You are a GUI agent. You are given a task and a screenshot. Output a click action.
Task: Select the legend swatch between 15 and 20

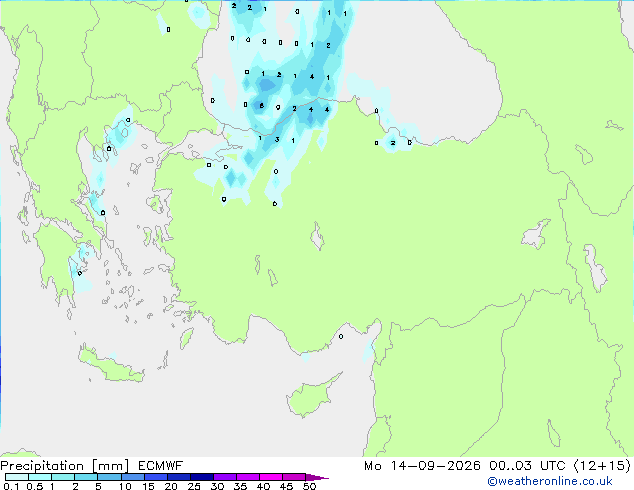pos(155,477)
